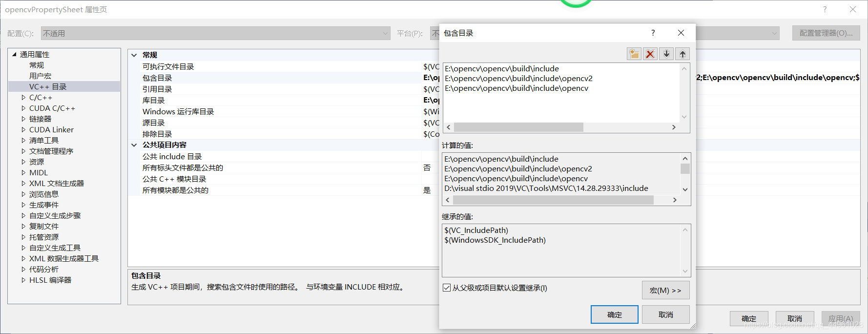This screenshot has height=334, width=868.
Task: Add a new line in include directories dialog
Action: click(x=634, y=54)
